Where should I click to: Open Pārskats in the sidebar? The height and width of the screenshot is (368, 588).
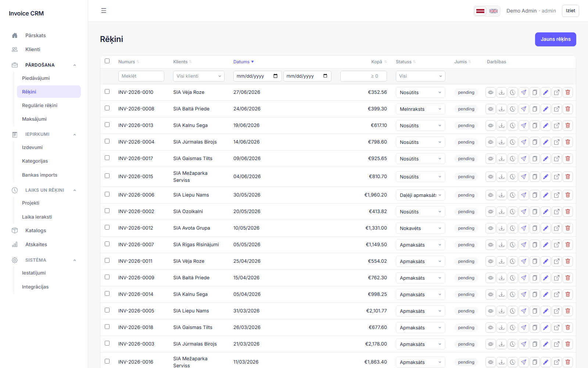44,36
